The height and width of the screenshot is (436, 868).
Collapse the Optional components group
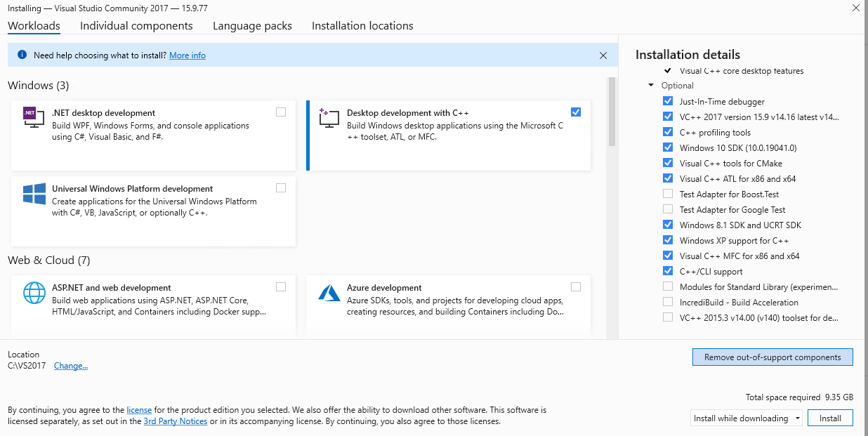[x=650, y=86]
